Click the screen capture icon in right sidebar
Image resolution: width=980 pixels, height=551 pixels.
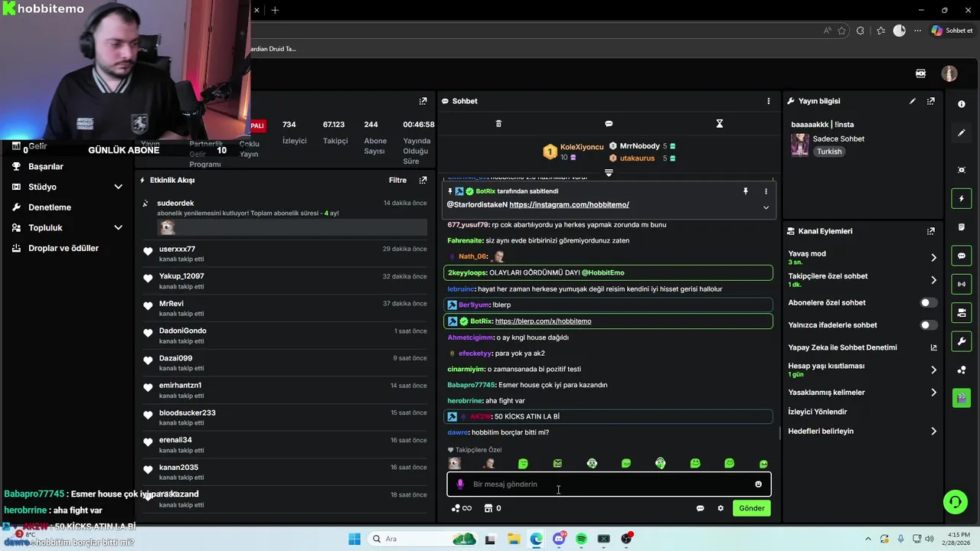point(962,170)
